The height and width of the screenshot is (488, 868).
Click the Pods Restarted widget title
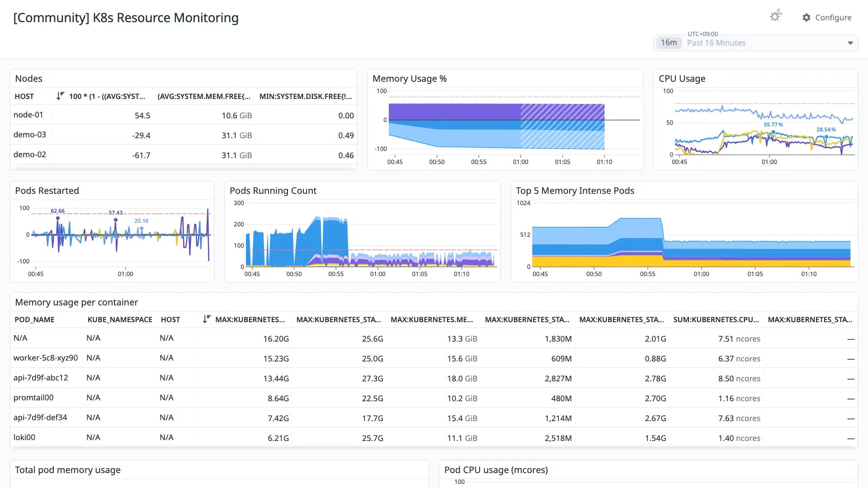pos(47,191)
